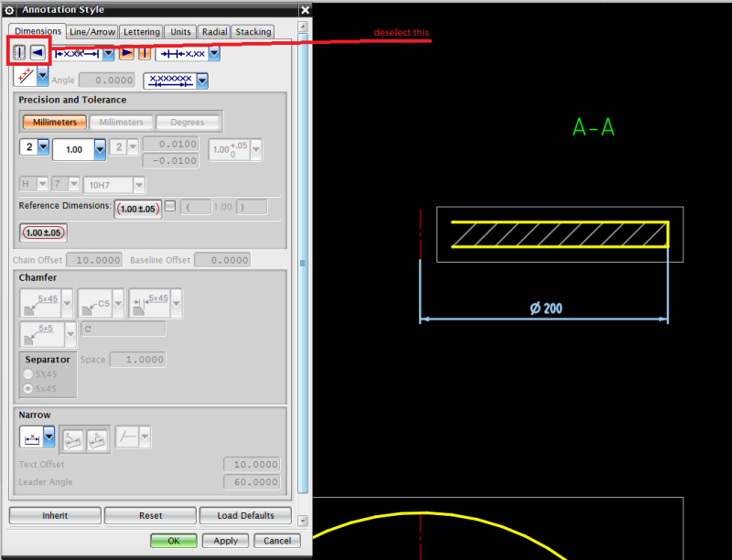Click the 5x5 chamfer form icon
Viewport: 732px width, 560px height.
point(42,334)
